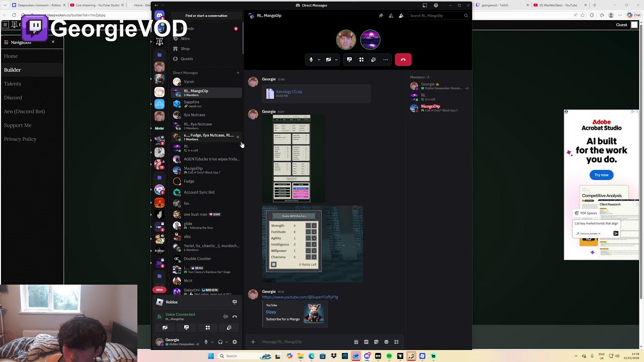Open the Discord inbox icon in the title bar

[x=425, y=5]
